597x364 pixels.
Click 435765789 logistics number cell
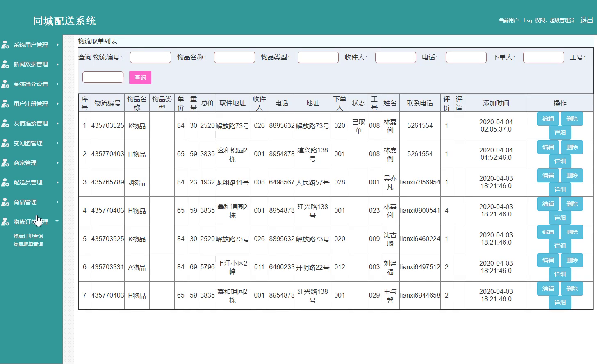click(x=107, y=182)
